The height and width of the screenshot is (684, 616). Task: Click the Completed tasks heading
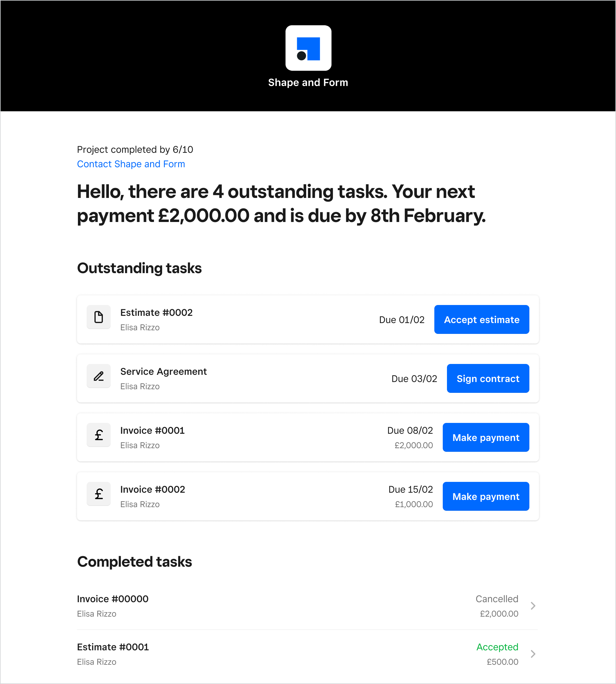click(x=134, y=562)
